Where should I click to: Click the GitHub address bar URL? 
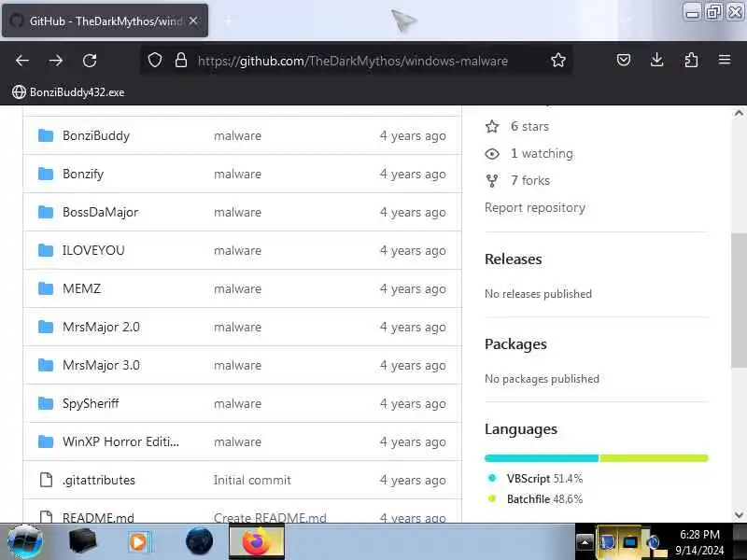click(x=353, y=61)
